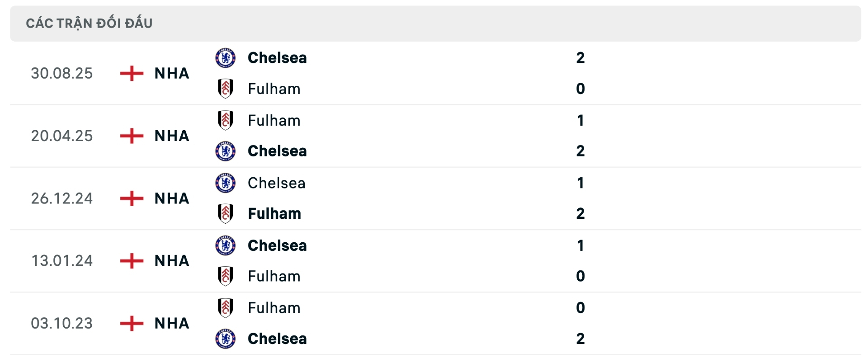Click the Fulham badge in the 30.08.25 match
The height and width of the screenshot is (358, 868).
(225, 89)
